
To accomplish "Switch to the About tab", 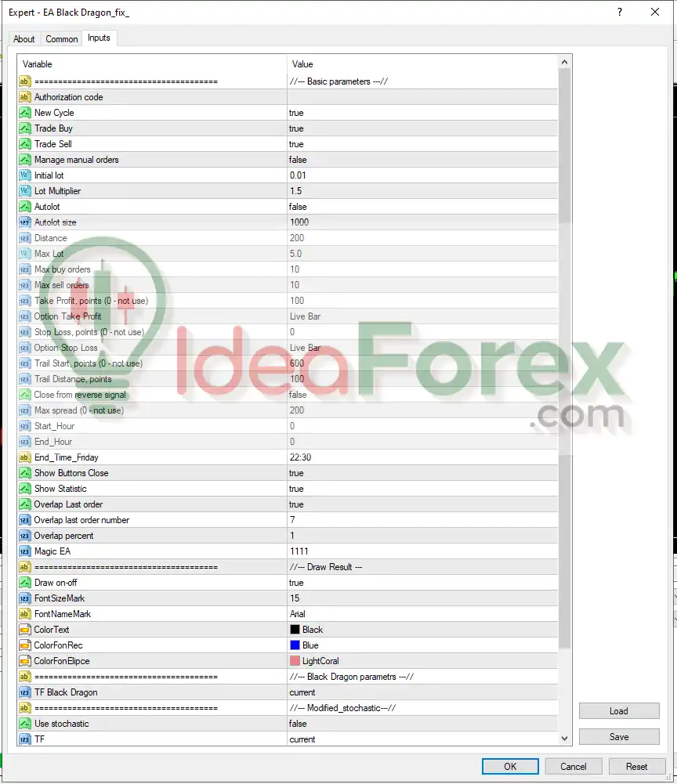I will (24, 39).
